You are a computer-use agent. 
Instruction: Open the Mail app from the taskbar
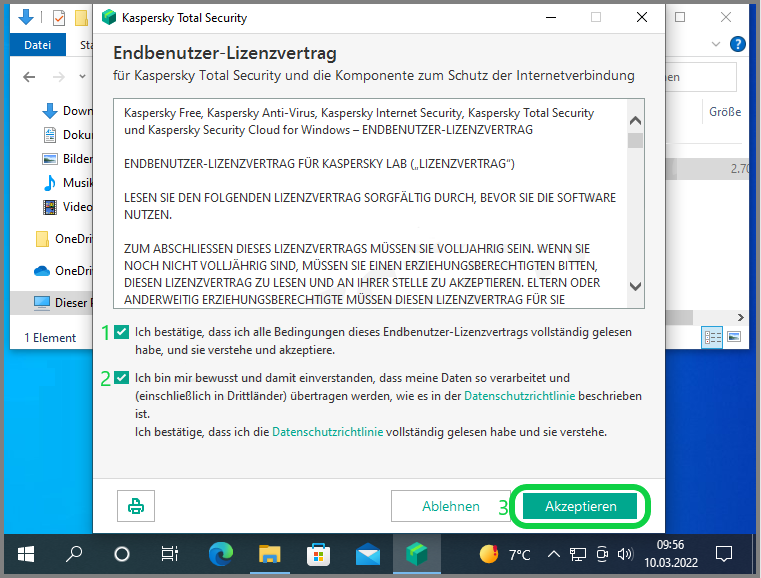click(367, 554)
